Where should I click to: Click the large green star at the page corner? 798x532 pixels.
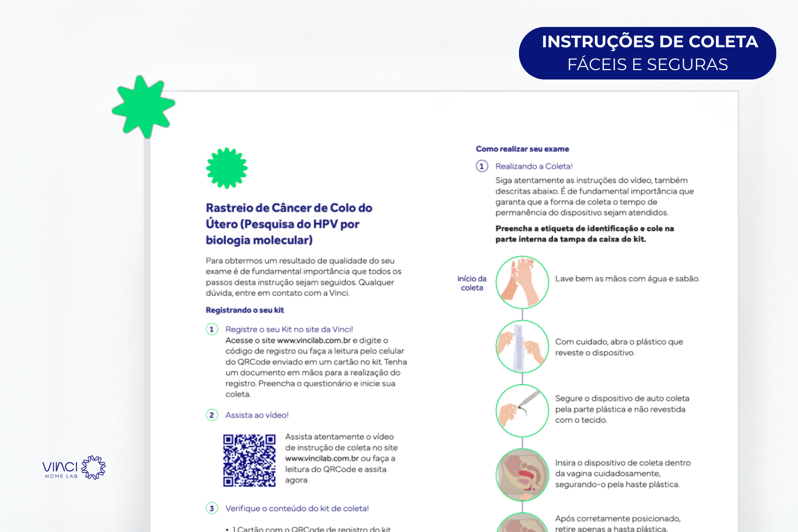click(143, 107)
